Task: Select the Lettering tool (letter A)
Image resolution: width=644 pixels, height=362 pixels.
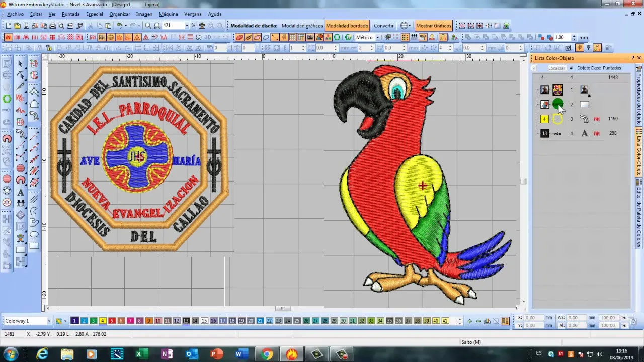Action: click(x=21, y=192)
